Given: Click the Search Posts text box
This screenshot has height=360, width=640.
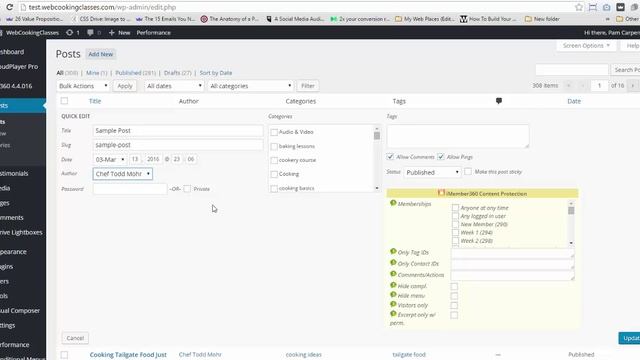Looking at the screenshot, I should point(571,70).
